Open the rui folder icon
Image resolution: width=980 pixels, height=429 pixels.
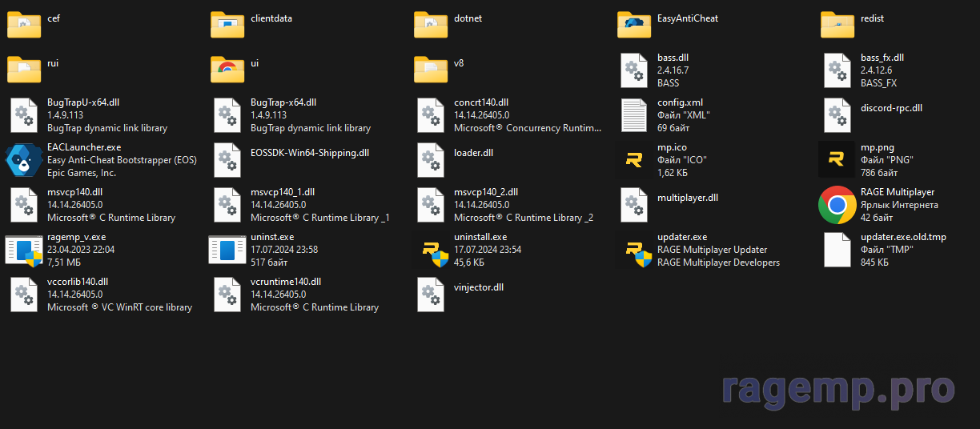pos(24,70)
